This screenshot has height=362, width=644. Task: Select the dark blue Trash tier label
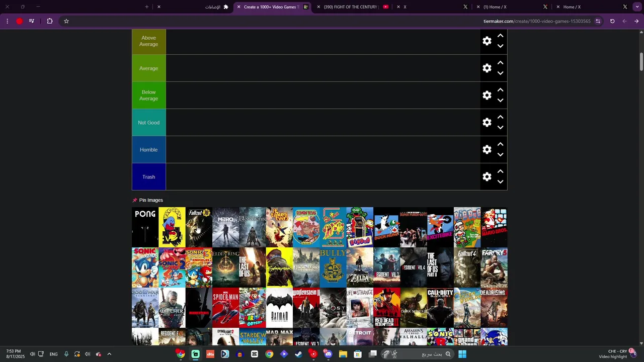pos(148,177)
